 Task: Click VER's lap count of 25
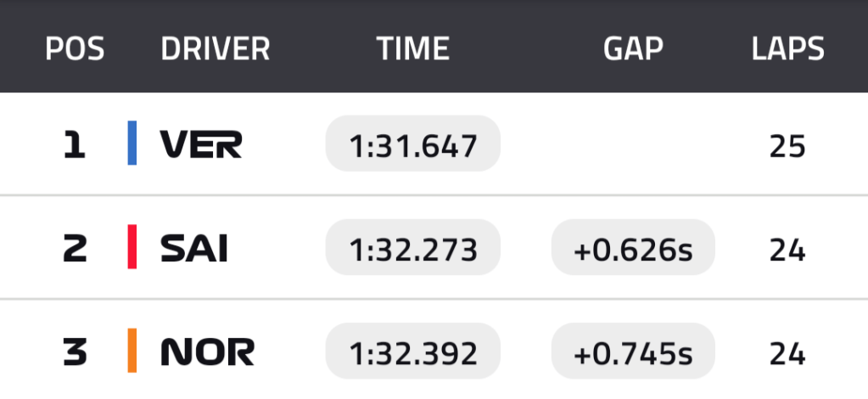(787, 146)
